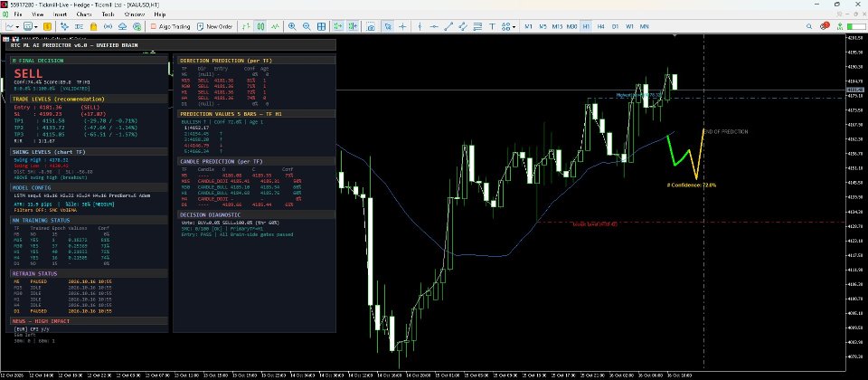Select the cursor arrow tool

tap(388, 26)
